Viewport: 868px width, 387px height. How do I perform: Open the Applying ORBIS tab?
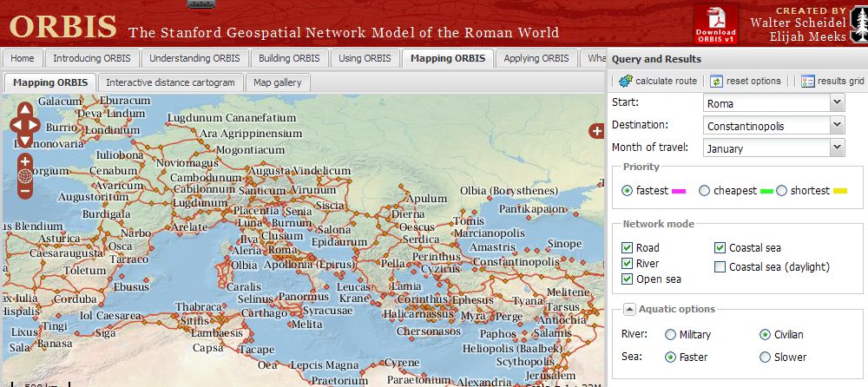point(536,58)
